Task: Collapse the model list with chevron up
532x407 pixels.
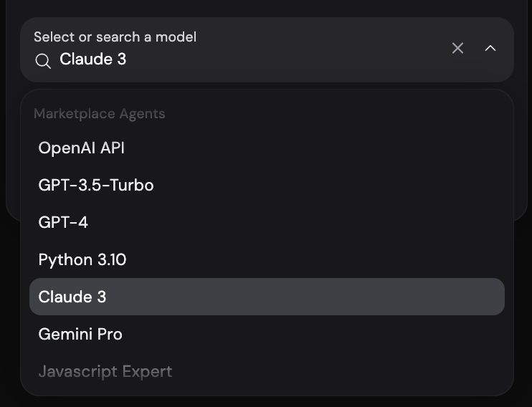Action: pos(490,48)
